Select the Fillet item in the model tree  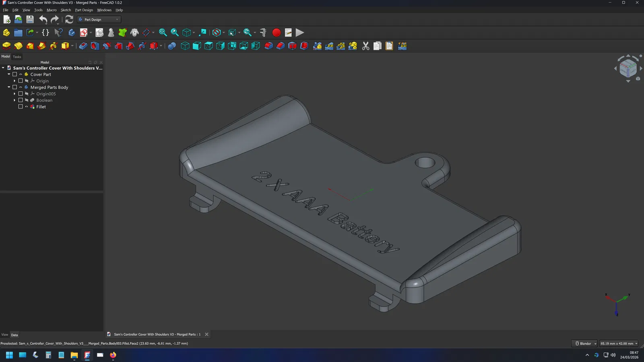click(41, 107)
